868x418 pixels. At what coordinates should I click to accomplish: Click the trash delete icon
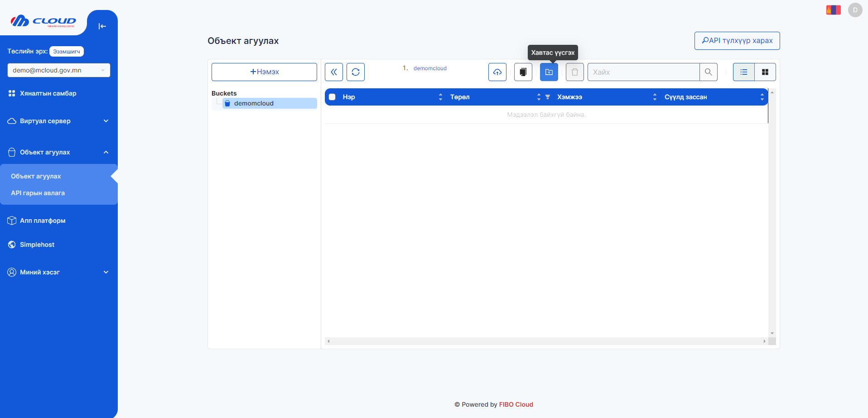pos(574,72)
